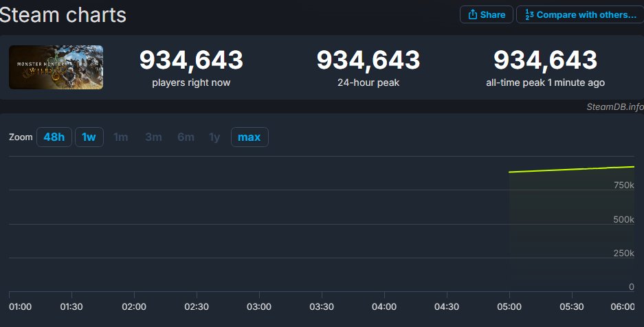Screen dimensions: 644x327
Task: Click the 934,643 value above 'all-time peak'
Action: 546,60
